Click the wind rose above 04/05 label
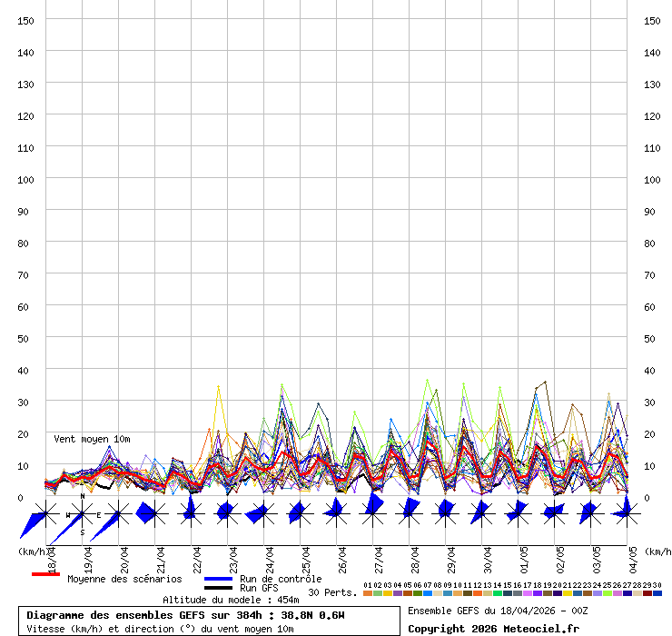The width and height of the screenshot is (672, 636). tap(625, 513)
